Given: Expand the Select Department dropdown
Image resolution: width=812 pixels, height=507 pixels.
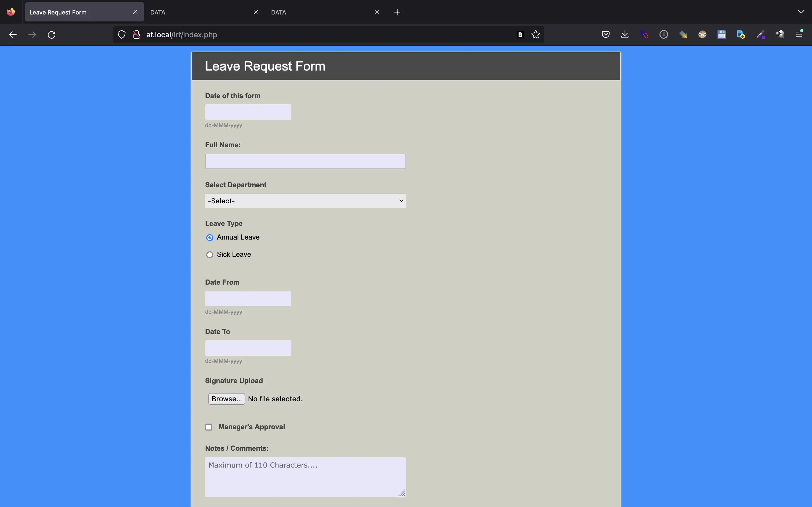Looking at the screenshot, I should (305, 200).
